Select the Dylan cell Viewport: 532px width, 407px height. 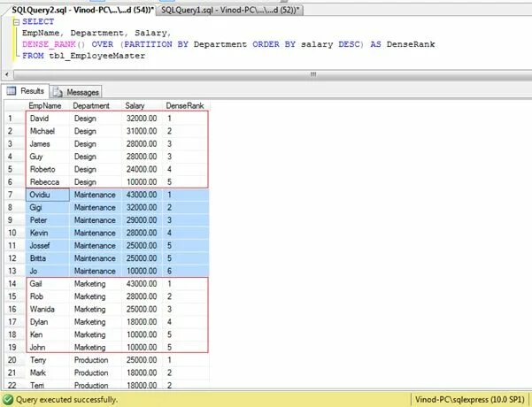click(x=48, y=322)
